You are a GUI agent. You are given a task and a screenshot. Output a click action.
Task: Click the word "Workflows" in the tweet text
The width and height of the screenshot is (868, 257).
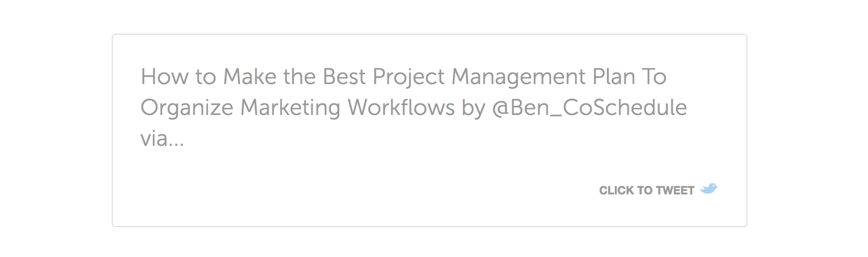[401, 108]
